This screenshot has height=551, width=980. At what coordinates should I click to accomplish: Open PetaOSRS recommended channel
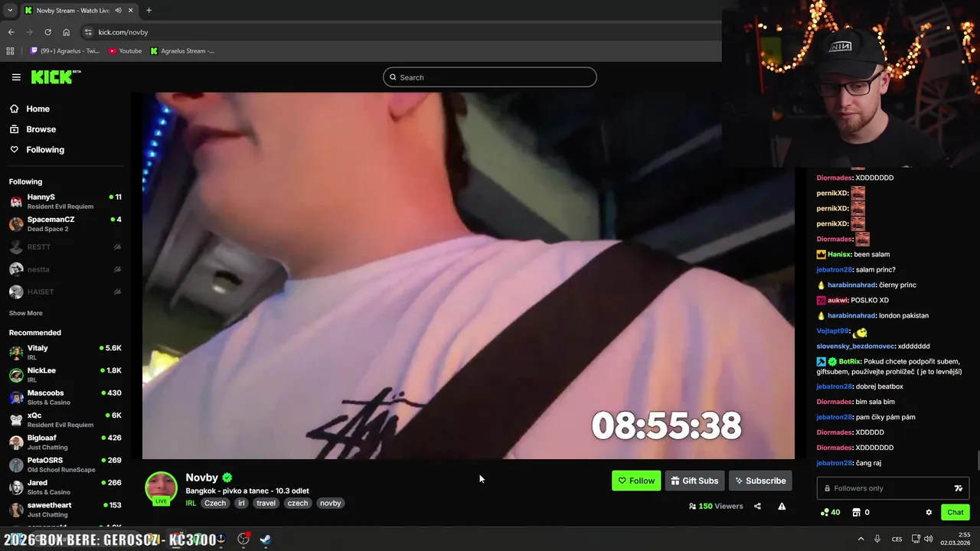tap(65, 465)
